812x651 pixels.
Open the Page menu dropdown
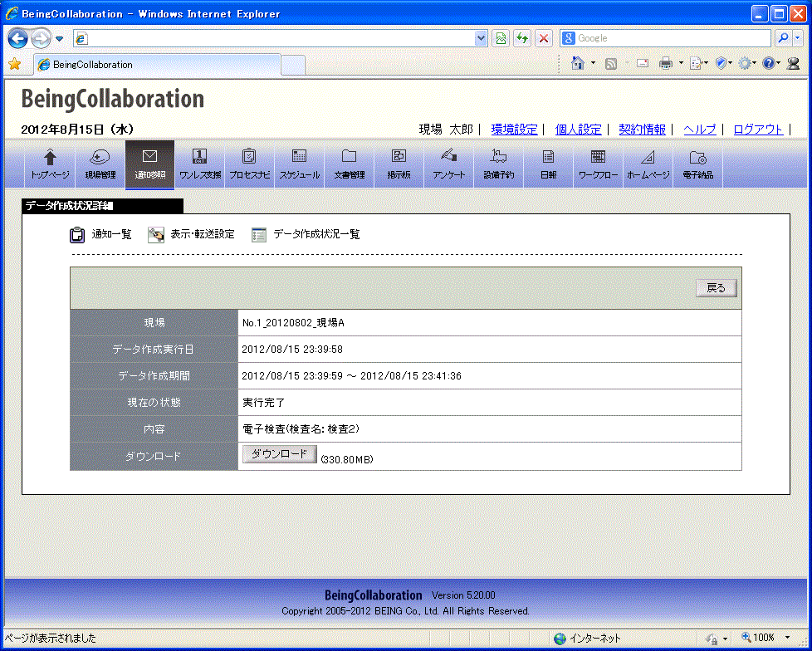[x=699, y=64]
